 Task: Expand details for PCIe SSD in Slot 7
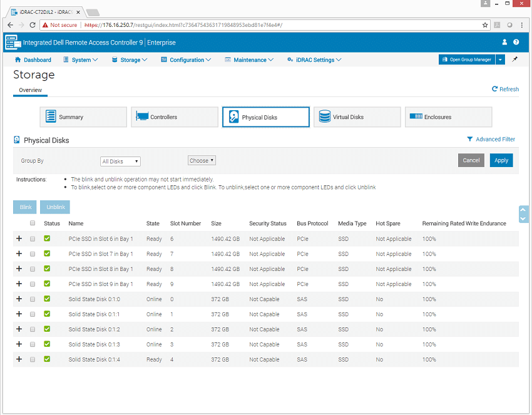click(x=19, y=254)
